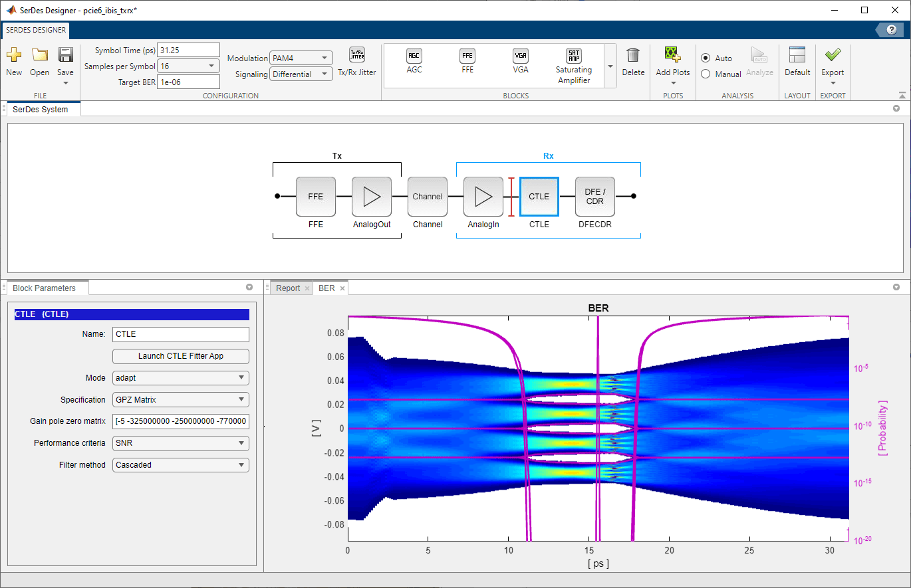Select the AnalogIn block in the diagram
The height and width of the screenshot is (588, 911).
coord(483,197)
